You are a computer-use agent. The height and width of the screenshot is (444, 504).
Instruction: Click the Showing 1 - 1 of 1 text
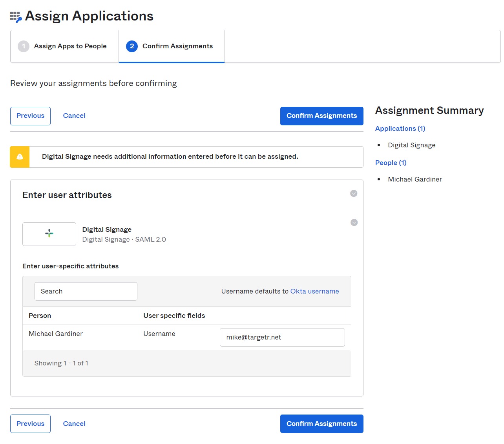[x=61, y=363]
